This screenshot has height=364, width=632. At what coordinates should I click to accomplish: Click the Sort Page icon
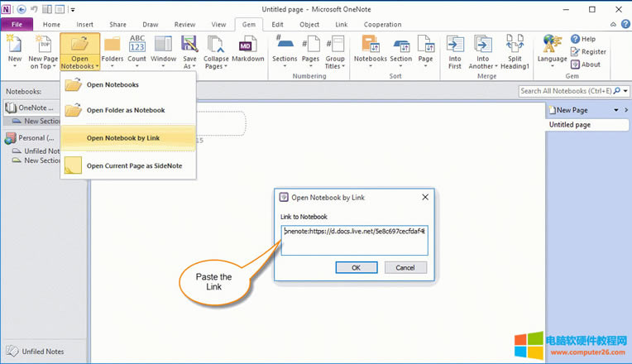coord(426,44)
